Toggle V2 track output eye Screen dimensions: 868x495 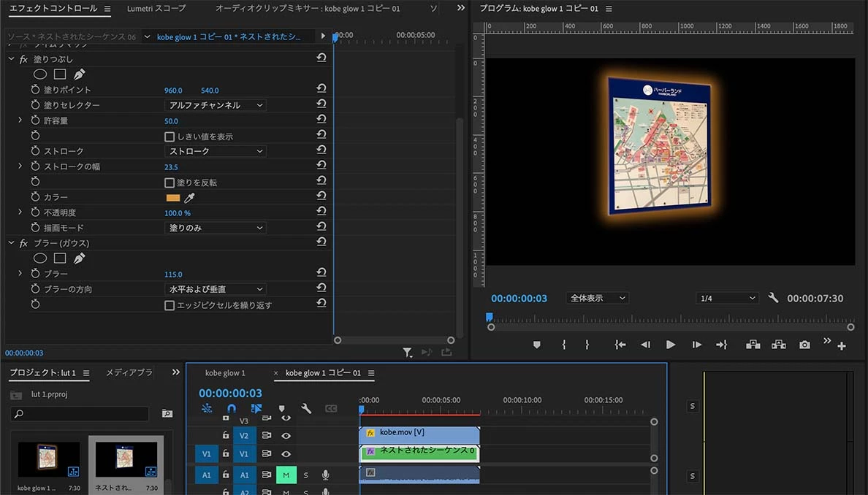tap(286, 436)
